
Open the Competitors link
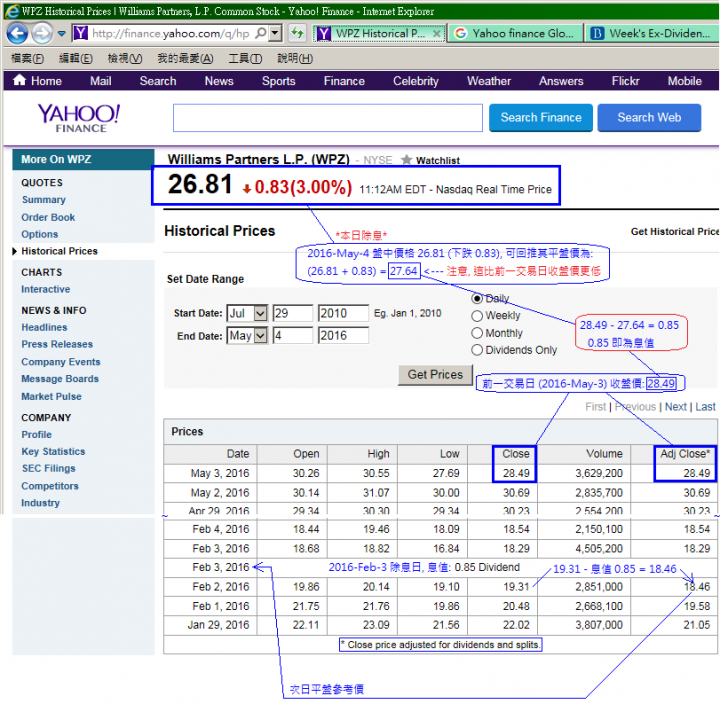coord(50,486)
